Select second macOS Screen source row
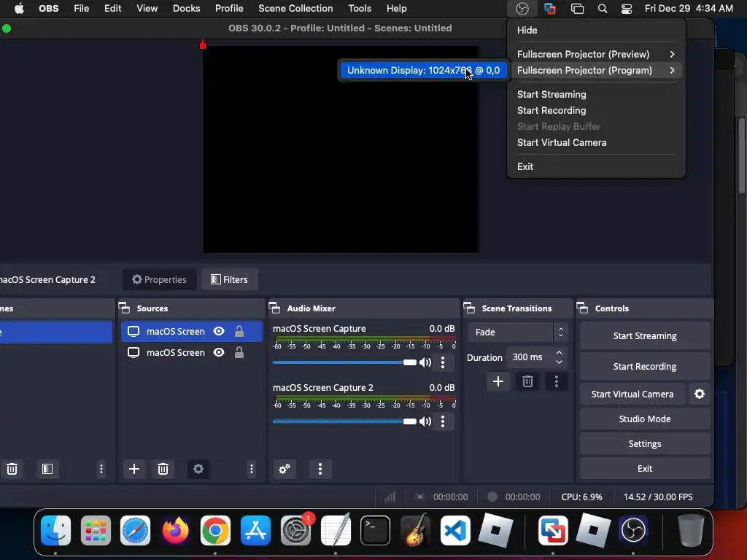This screenshot has height=560, width=747. click(192, 352)
